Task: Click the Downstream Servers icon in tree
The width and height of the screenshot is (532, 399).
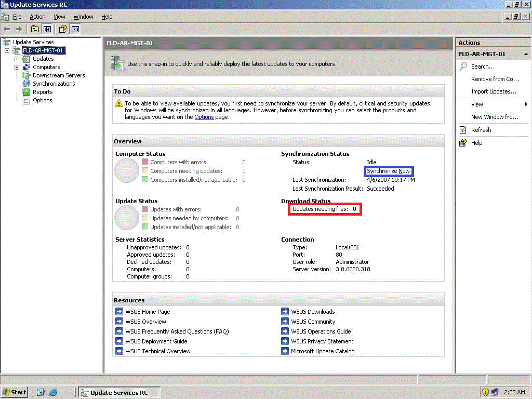Action: [x=26, y=75]
